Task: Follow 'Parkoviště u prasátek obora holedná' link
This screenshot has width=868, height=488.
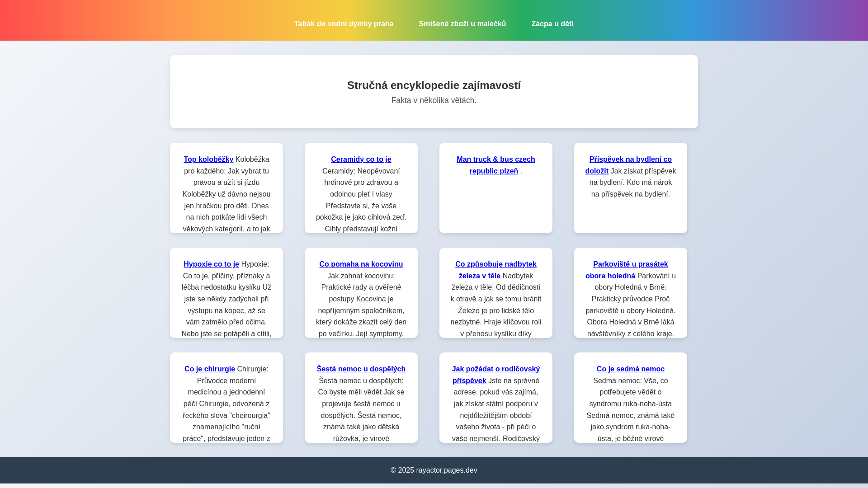Action: point(627,270)
